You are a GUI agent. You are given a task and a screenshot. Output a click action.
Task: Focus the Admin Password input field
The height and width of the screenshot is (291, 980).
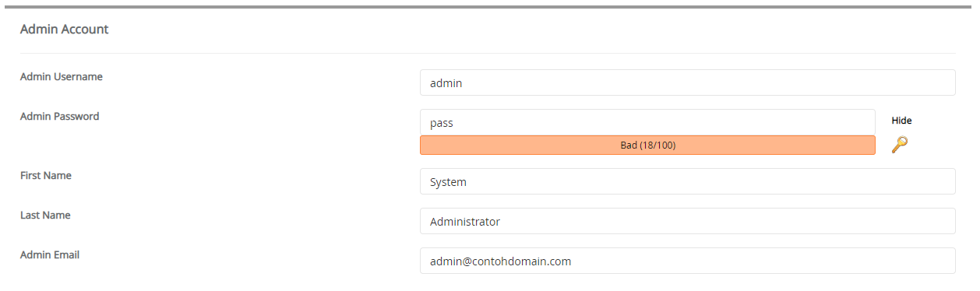click(647, 122)
